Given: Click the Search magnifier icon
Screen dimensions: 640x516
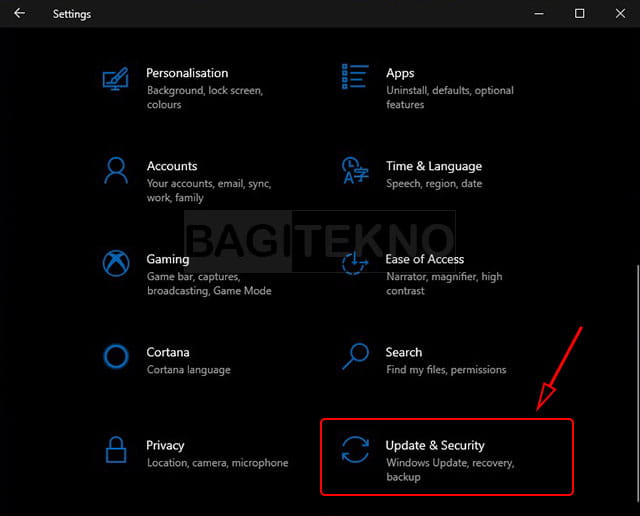Looking at the screenshot, I should point(356,356).
